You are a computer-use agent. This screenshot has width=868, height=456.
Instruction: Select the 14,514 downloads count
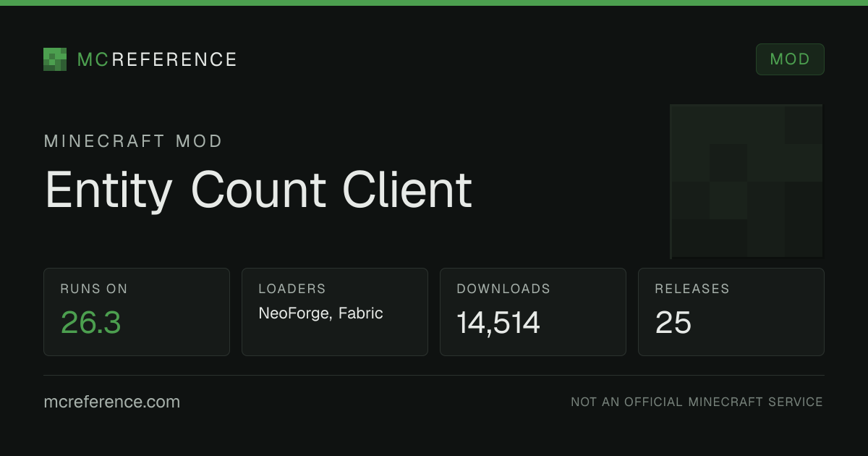click(x=498, y=323)
